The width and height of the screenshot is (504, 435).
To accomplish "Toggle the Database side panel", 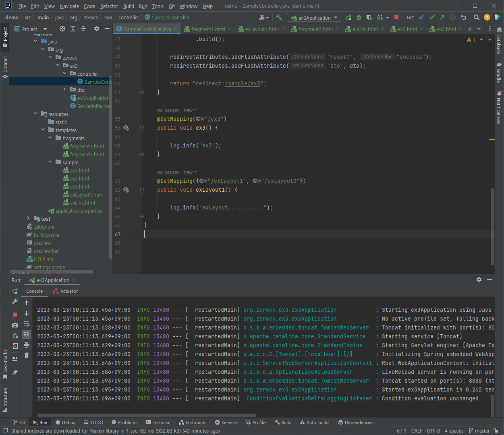I will 499,41.
